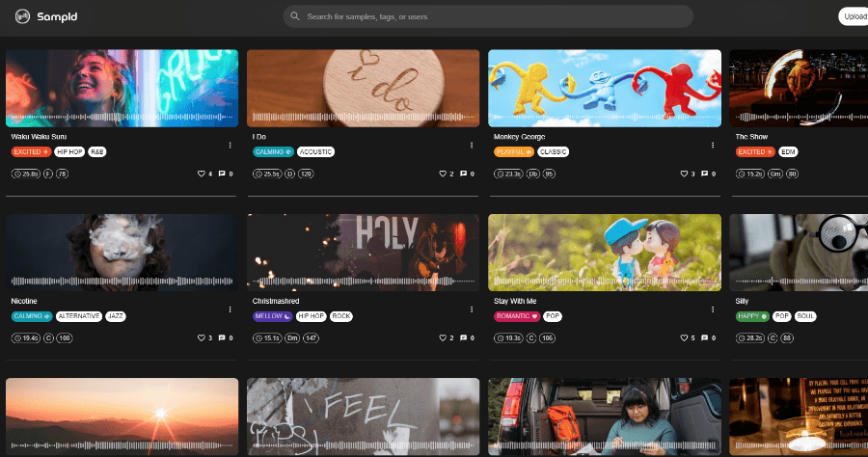The height and width of the screenshot is (457, 868).
Task: Select the MELLOW tag
Action: point(272,316)
